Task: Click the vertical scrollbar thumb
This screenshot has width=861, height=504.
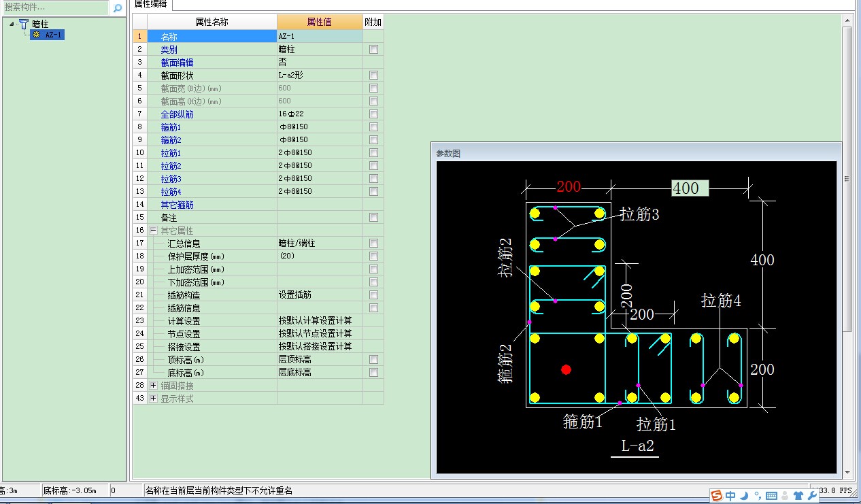Action: pos(847,178)
